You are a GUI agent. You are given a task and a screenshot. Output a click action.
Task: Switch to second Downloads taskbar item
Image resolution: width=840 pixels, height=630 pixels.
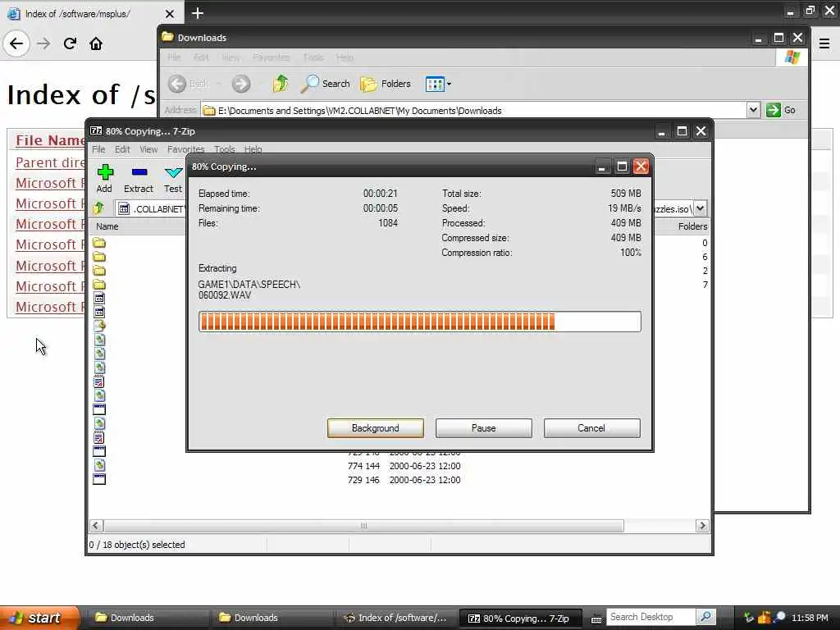click(272, 618)
